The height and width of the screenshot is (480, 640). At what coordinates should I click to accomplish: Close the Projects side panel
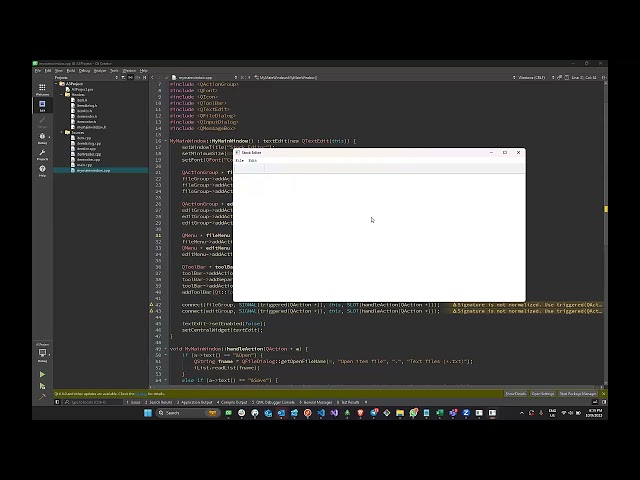coord(144,77)
